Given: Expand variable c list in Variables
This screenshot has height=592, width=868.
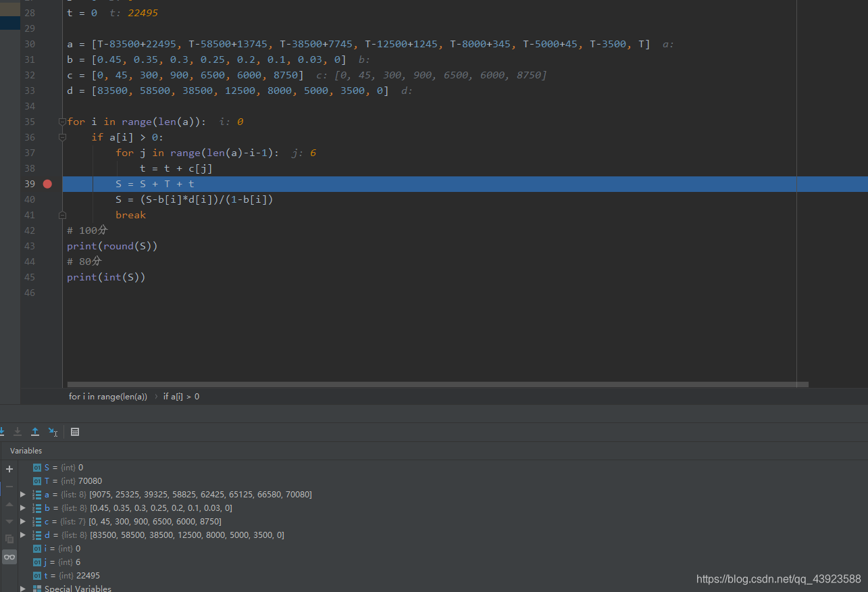Looking at the screenshot, I should tap(23, 522).
